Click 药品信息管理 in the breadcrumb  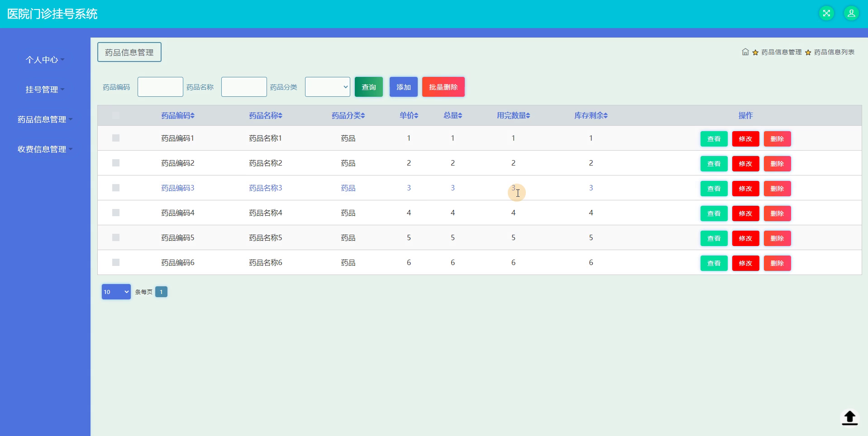781,52
